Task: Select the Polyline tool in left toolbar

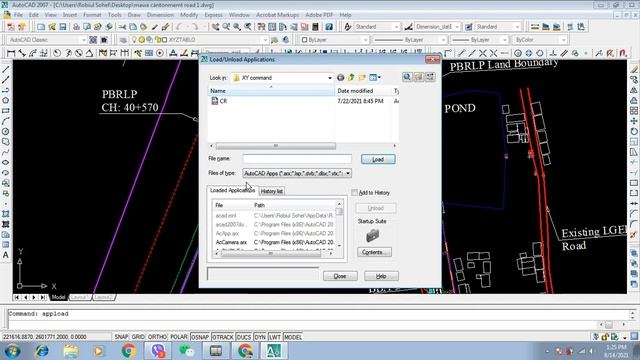Action: 6,90
